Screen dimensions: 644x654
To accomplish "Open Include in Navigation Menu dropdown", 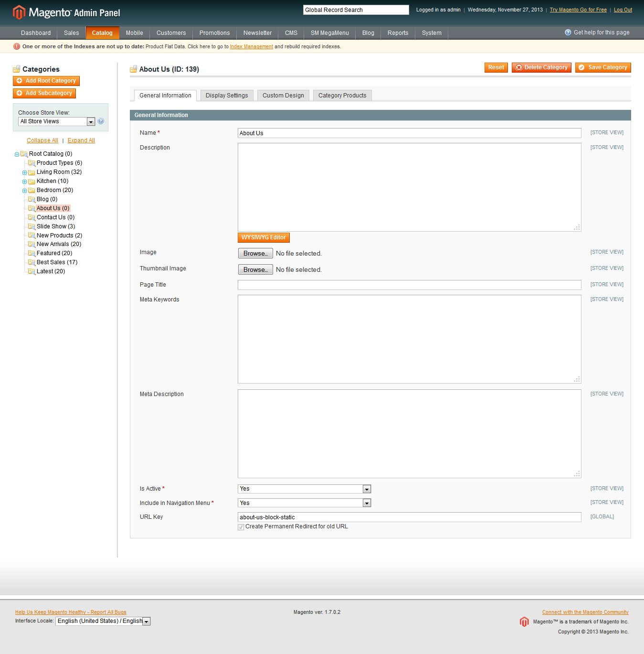I will (305, 503).
